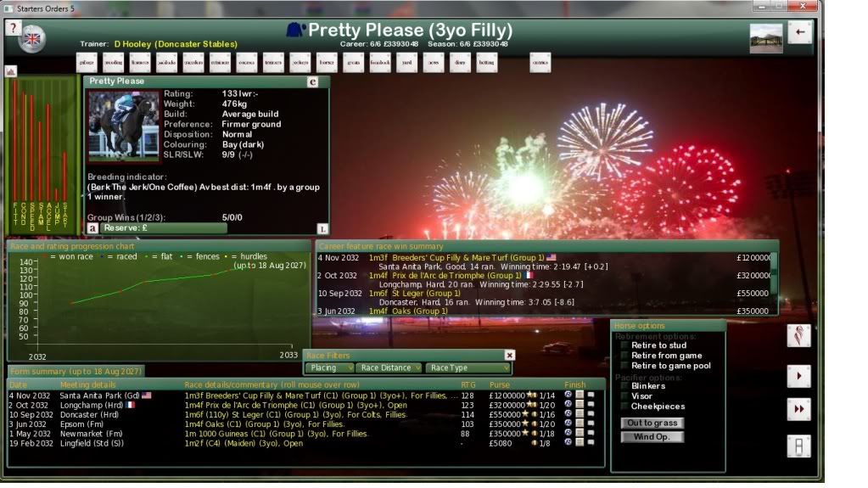Open the entries menu button

tap(540, 63)
